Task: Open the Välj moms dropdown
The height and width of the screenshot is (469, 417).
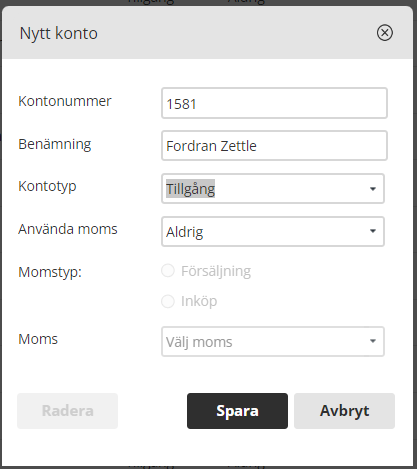Action: [273, 342]
